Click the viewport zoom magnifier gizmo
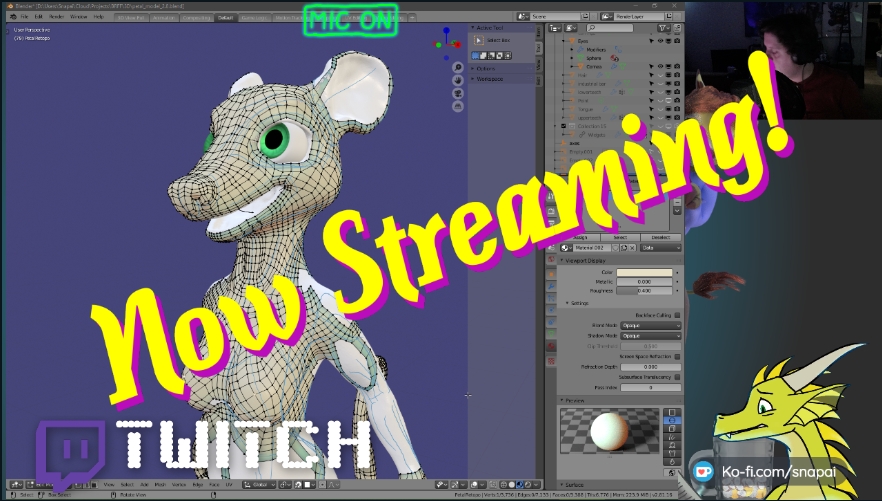The width and height of the screenshot is (882, 501). click(458, 68)
